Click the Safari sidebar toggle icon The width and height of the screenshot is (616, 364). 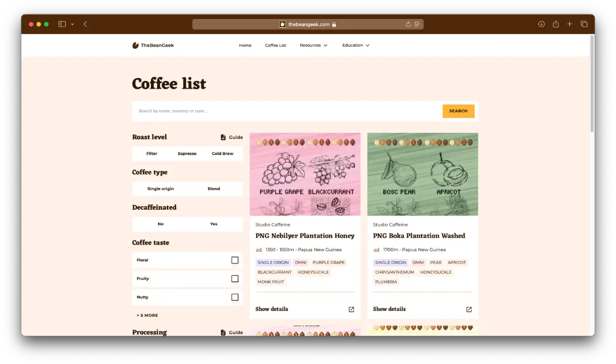point(62,24)
